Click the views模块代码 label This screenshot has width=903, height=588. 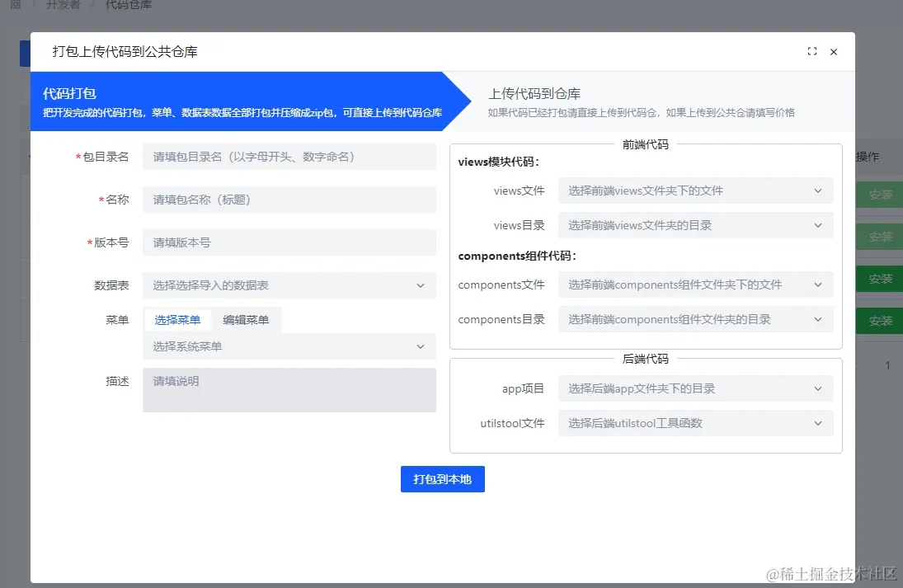(499, 162)
